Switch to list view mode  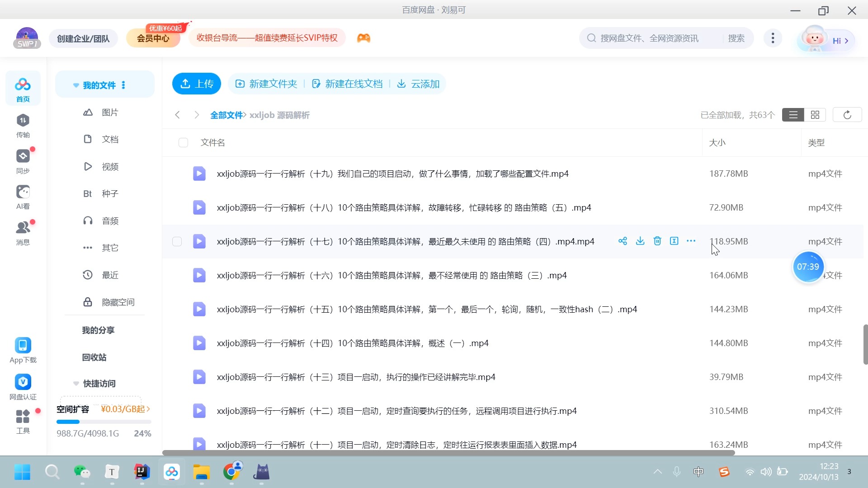[793, 115]
